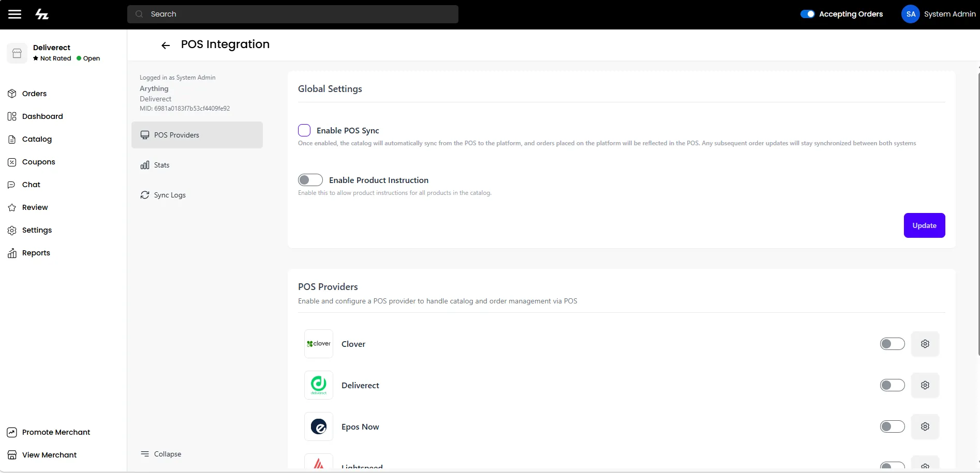Click the Clover logo thumbnail
Image resolution: width=980 pixels, height=473 pixels.
319,344
